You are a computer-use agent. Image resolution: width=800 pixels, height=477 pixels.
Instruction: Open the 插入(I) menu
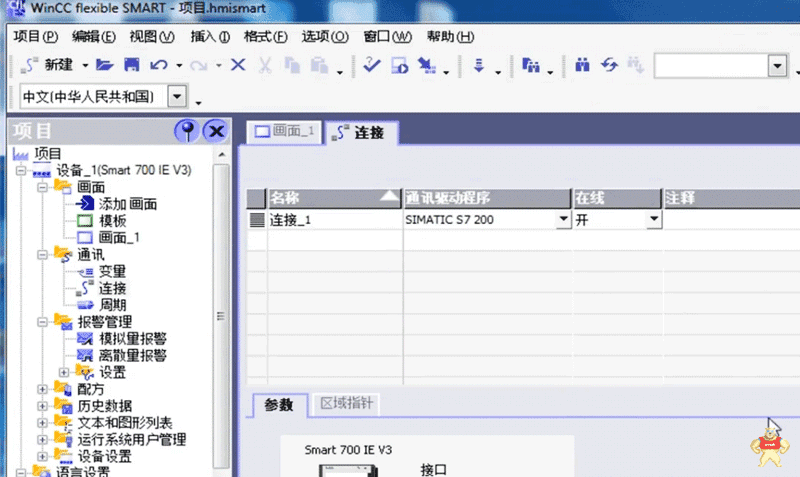pyautogui.click(x=210, y=37)
